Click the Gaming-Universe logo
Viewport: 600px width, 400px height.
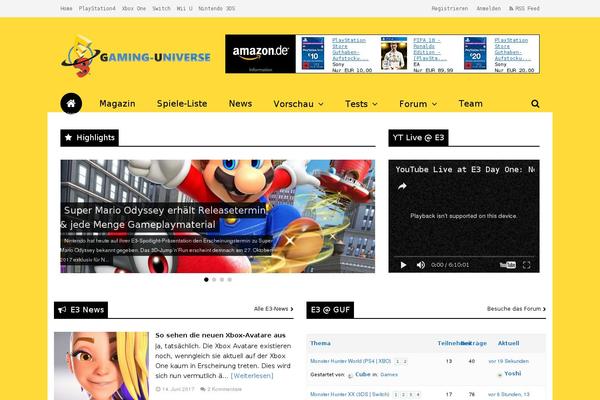click(x=135, y=56)
